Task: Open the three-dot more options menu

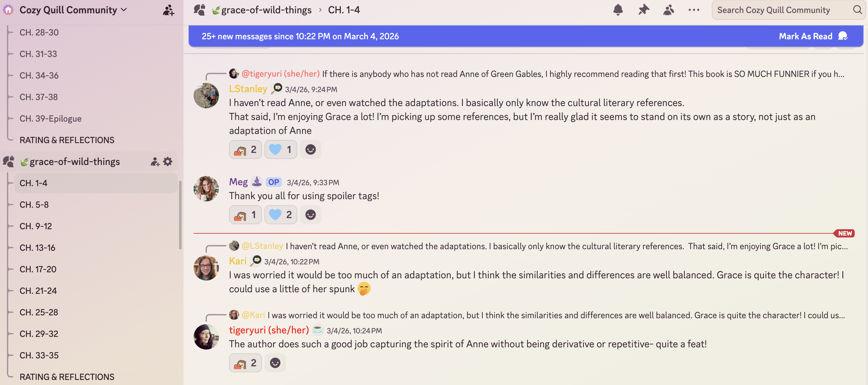Action: [694, 10]
